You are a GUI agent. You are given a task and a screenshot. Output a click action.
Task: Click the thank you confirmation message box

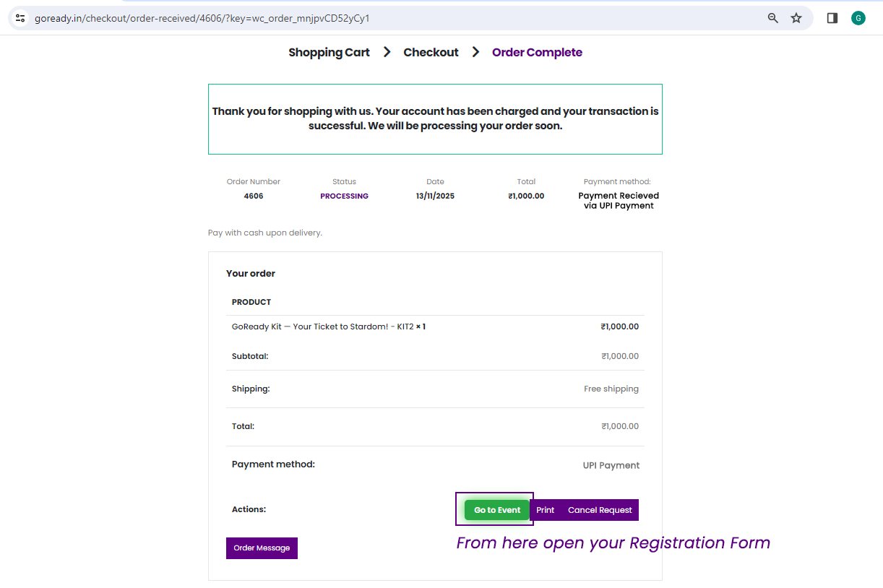click(435, 119)
